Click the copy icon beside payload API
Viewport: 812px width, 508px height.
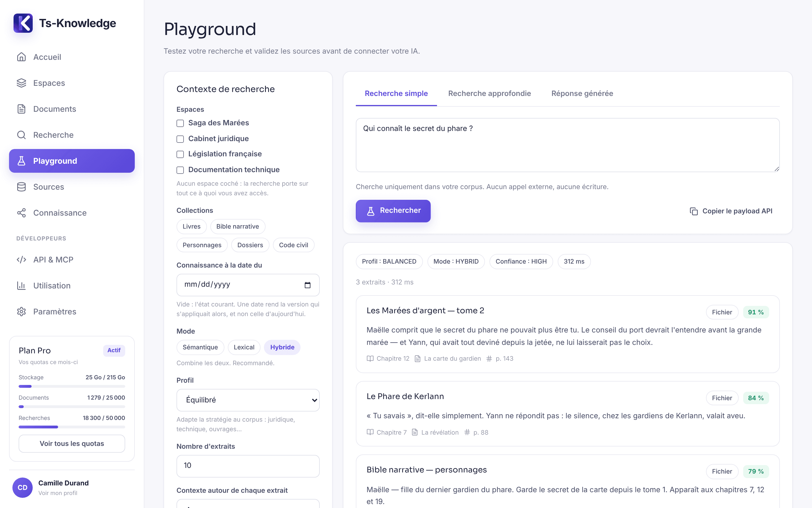(694, 211)
